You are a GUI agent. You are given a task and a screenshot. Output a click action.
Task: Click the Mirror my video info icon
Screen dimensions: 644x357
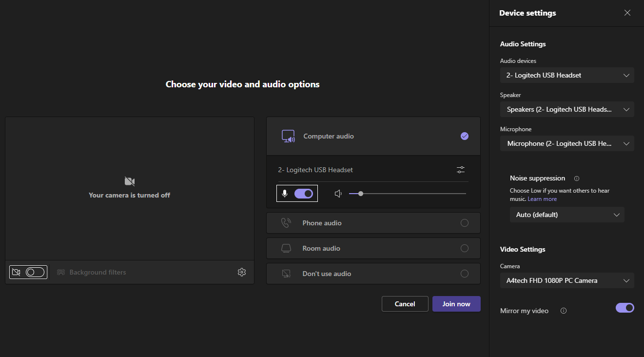pos(564,311)
